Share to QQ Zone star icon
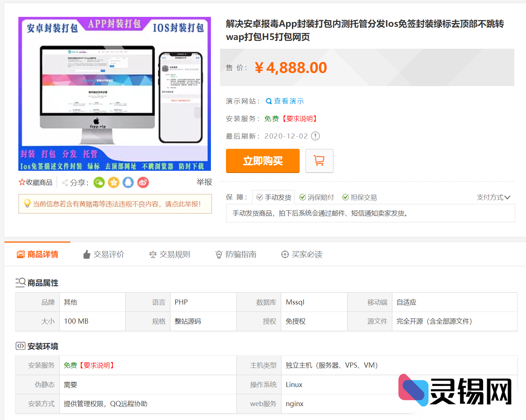Image resolution: width=526 pixels, height=420 pixels. coord(114,182)
